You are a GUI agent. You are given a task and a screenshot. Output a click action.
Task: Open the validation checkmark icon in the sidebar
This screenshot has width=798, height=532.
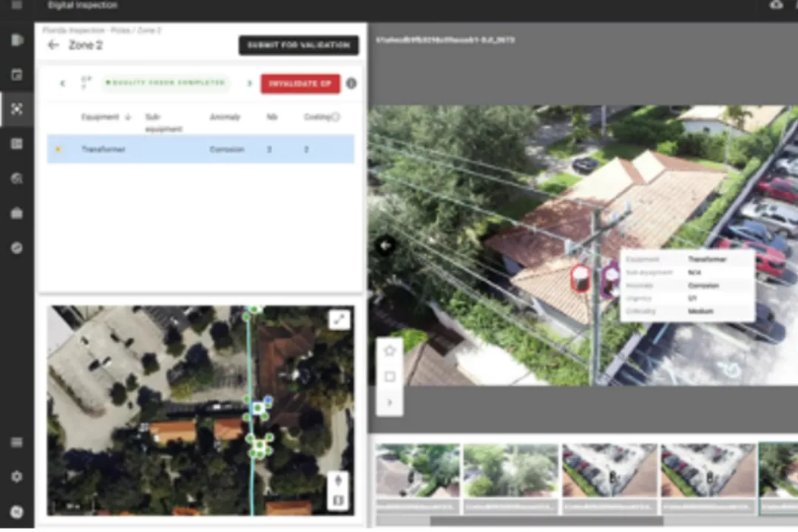pos(16,248)
